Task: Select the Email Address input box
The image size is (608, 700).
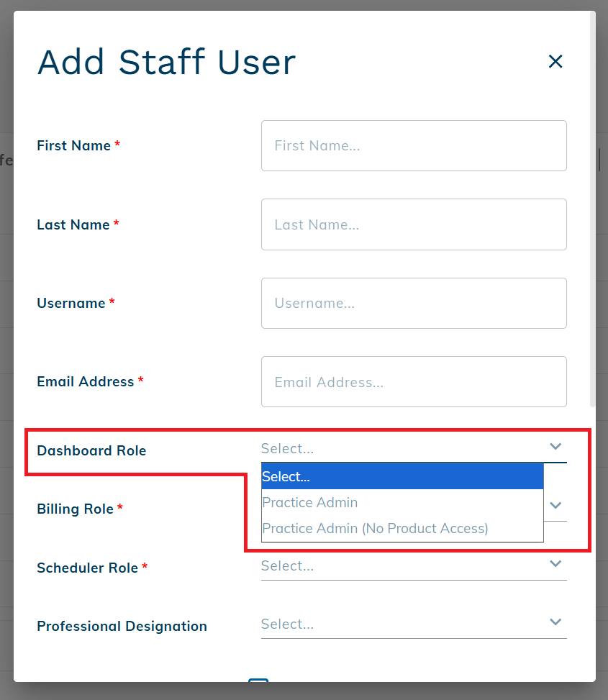Action: click(414, 381)
